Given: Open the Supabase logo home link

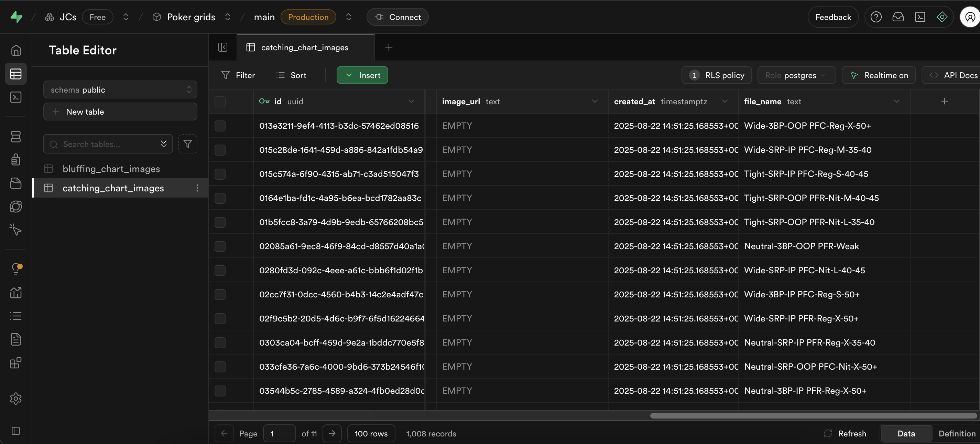Looking at the screenshot, I should coord(17,17).
